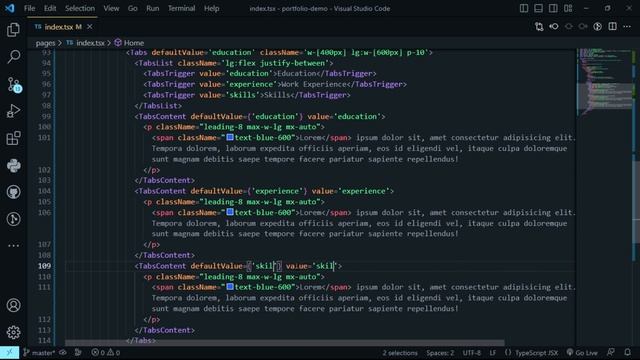Screen dimensions: 640x360
Task: Click the Open Changes compare icon
Action: pos(539,27)
